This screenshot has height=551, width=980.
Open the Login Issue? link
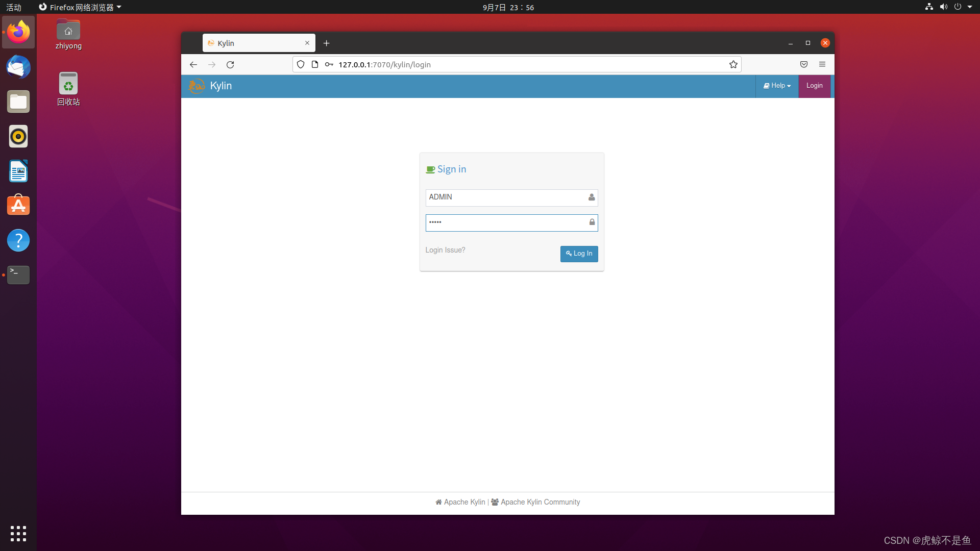(445, 250)
